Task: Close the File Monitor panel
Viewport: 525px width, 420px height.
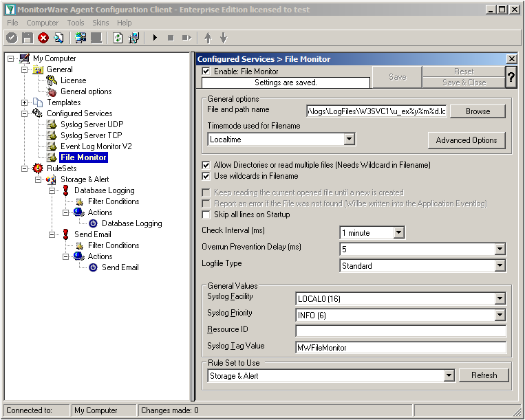Action: click(x=512, y=59)
